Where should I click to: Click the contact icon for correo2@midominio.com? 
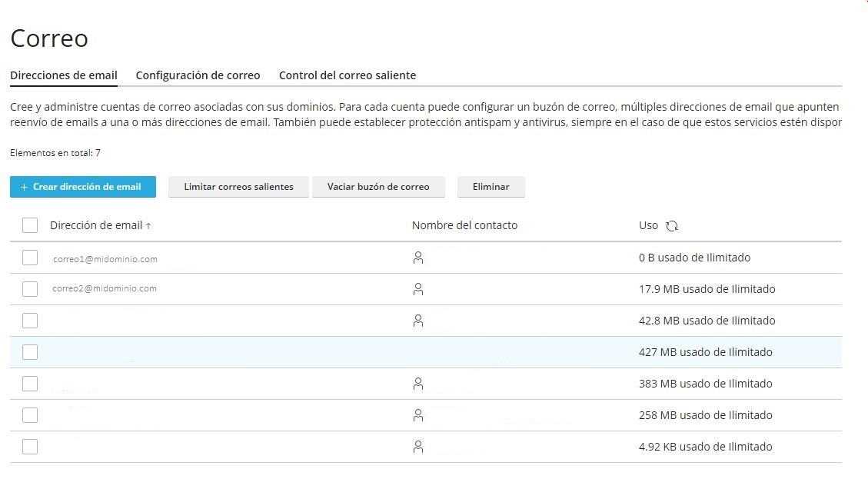(418, 289)
